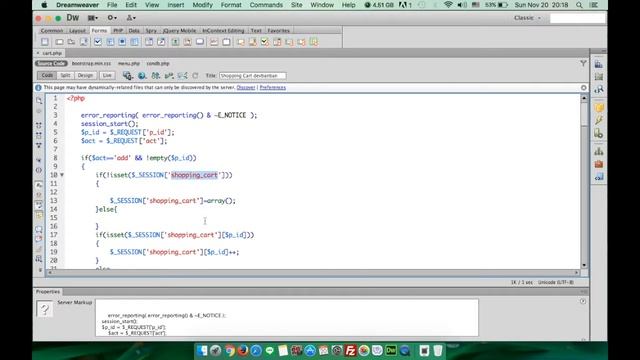Viewport: 640px width, 360px height.
Task: Click the session_start(); code on line 4
Action: 109,124
